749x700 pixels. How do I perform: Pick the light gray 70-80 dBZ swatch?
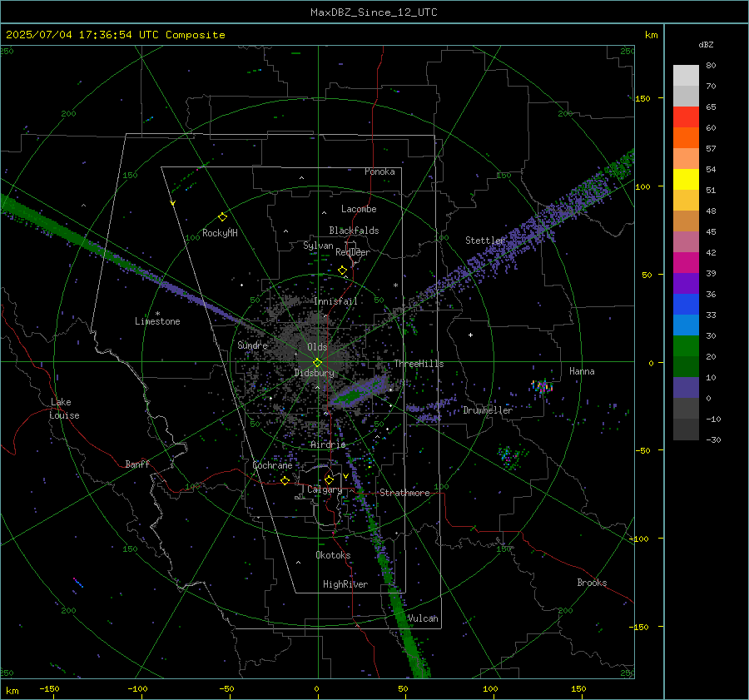point(686,76)
